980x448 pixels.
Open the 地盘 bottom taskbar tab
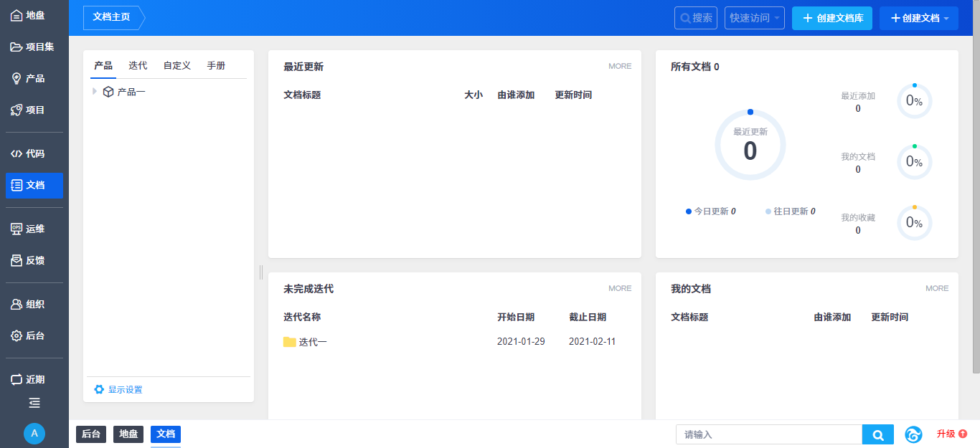coord(128,434)
